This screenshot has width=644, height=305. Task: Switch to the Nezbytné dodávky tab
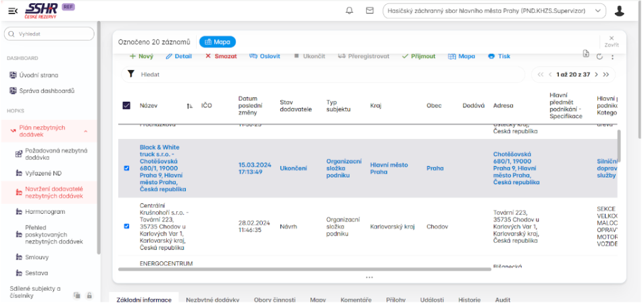point(212,299)
